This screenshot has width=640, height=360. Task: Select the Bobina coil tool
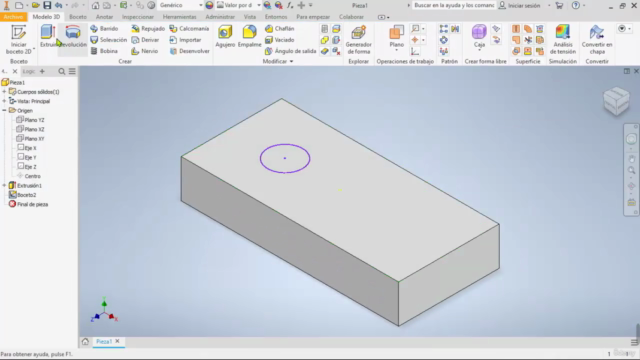104,51
